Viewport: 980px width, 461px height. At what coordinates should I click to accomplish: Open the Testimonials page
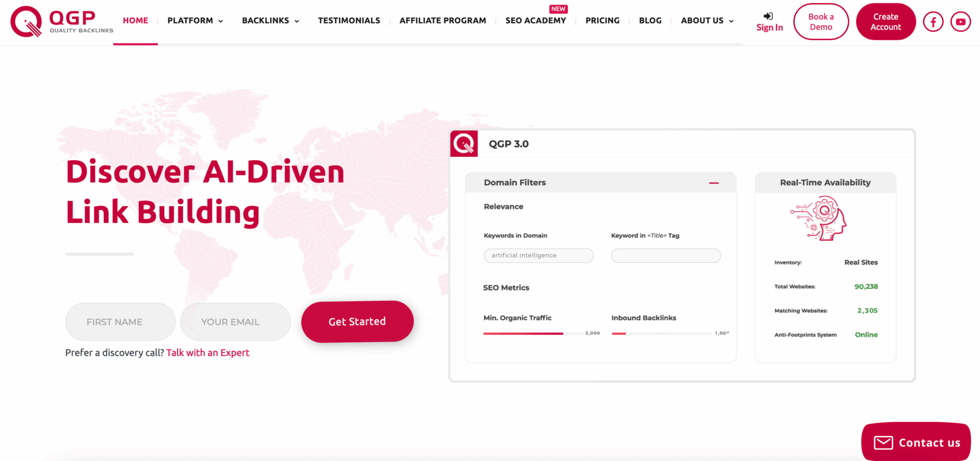[349, 21]
